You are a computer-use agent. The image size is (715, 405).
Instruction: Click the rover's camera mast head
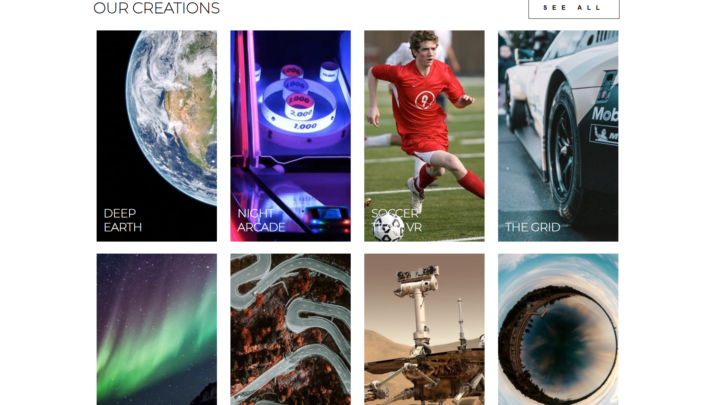point(418,275)
